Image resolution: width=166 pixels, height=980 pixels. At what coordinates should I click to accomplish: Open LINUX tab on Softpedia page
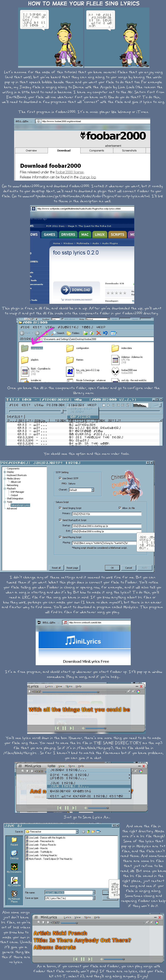[x=100, y=234]
